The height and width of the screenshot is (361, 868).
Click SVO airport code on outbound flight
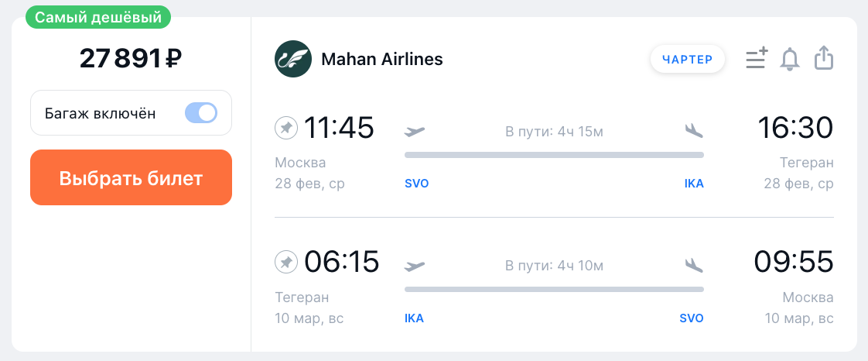[416, 184]
